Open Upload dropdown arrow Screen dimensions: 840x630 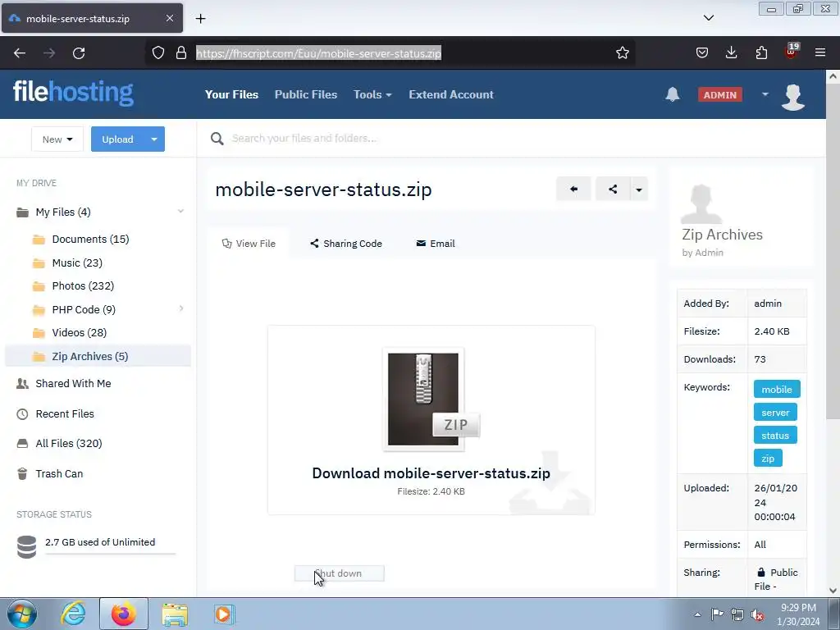[154, 139]
